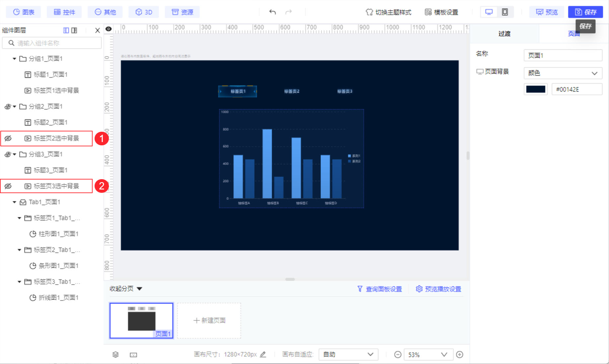Select right layer panel layout icon
The height and width of the screenshot is (364, 609).
click(x=74, y=30)
